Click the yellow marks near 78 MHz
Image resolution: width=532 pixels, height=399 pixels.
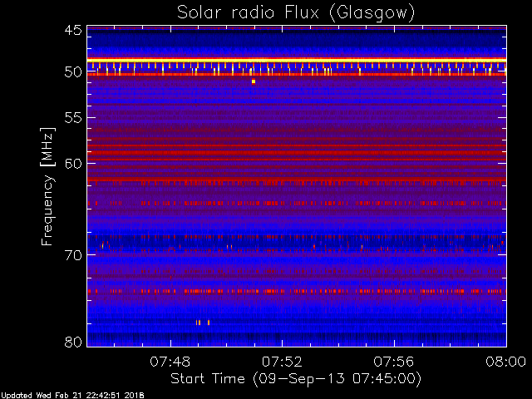point(203,323)
